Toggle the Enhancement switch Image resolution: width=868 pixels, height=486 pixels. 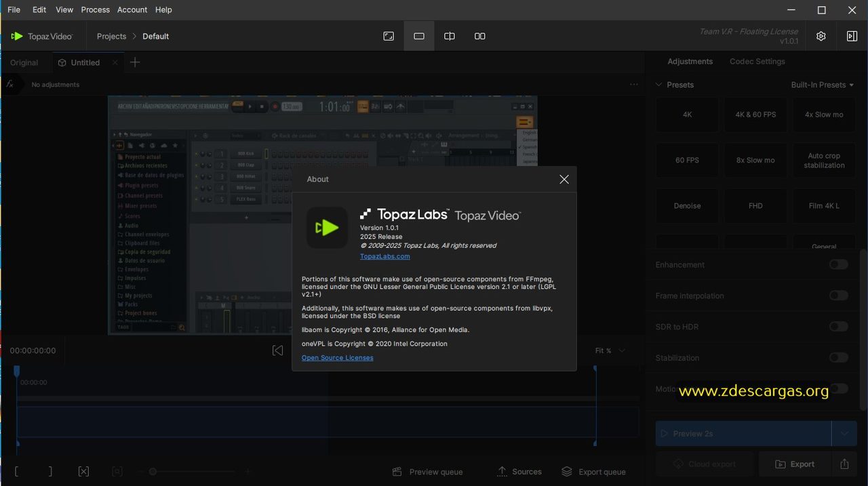839,264
